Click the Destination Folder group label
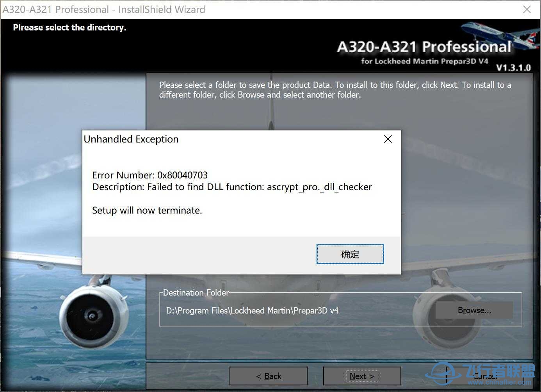This screenshot has width=541, height=392. [x=196, y=292]
